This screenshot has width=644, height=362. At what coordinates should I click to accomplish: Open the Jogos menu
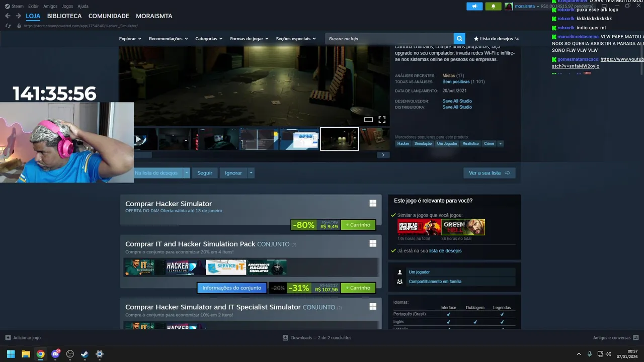pos(67,6)
